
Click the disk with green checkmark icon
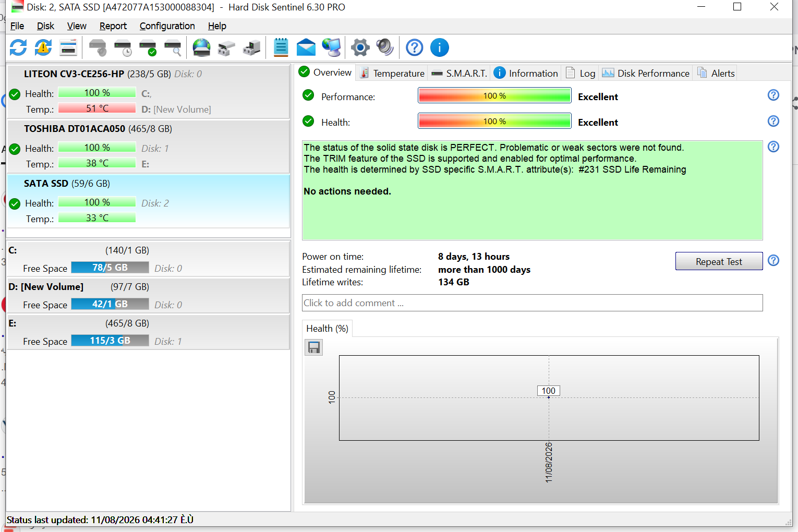pyautogui.click(x=148, y=47)
